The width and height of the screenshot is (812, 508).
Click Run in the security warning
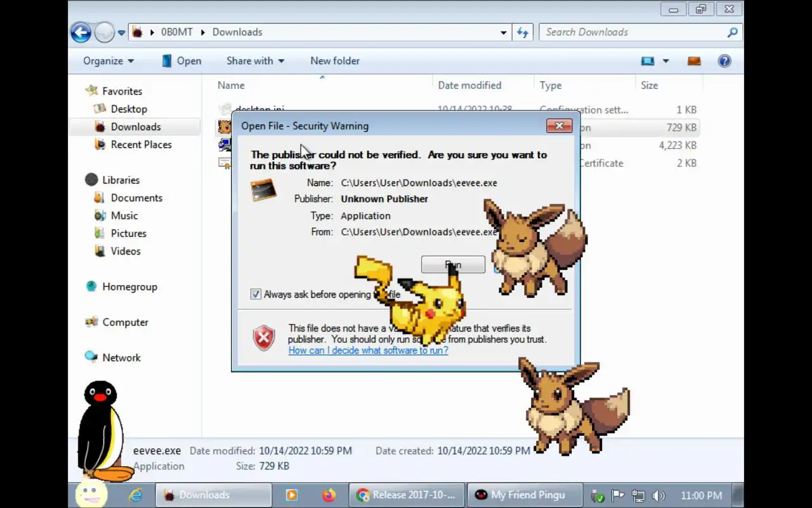click(453, 265)
